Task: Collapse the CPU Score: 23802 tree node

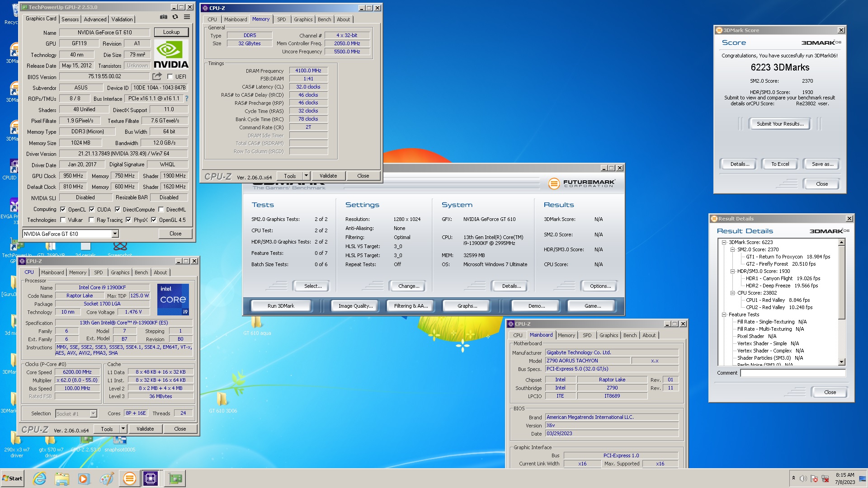Action: coord(732,293)
